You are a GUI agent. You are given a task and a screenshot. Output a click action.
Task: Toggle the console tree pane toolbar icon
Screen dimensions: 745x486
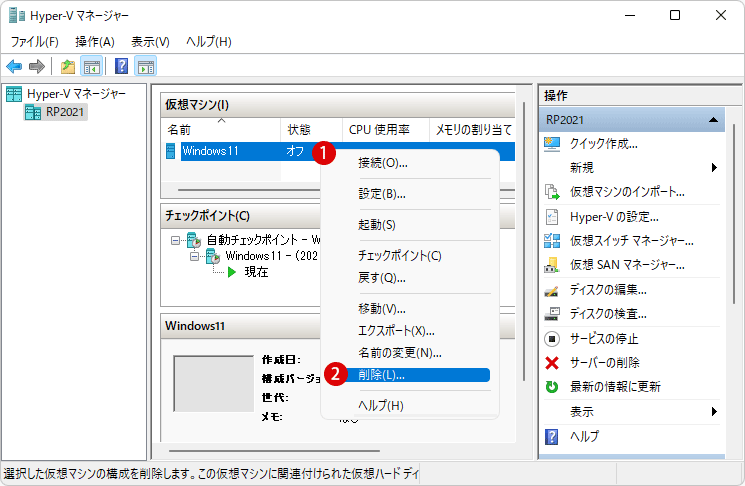92,67
